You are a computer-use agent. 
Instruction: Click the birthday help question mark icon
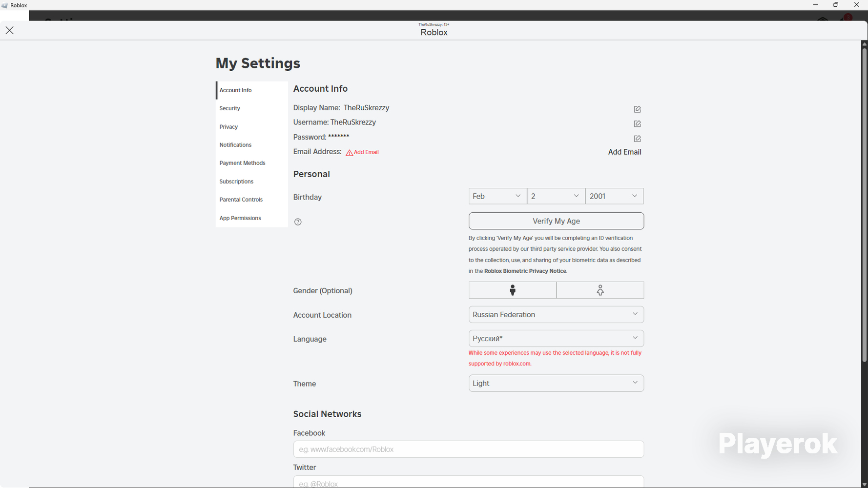click(298, 222)
